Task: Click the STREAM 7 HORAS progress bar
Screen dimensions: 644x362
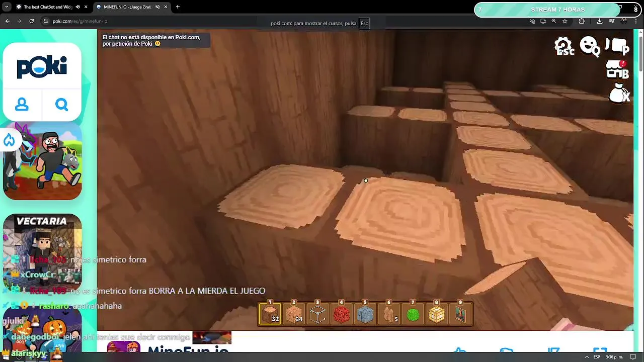Action: point(558,10)
